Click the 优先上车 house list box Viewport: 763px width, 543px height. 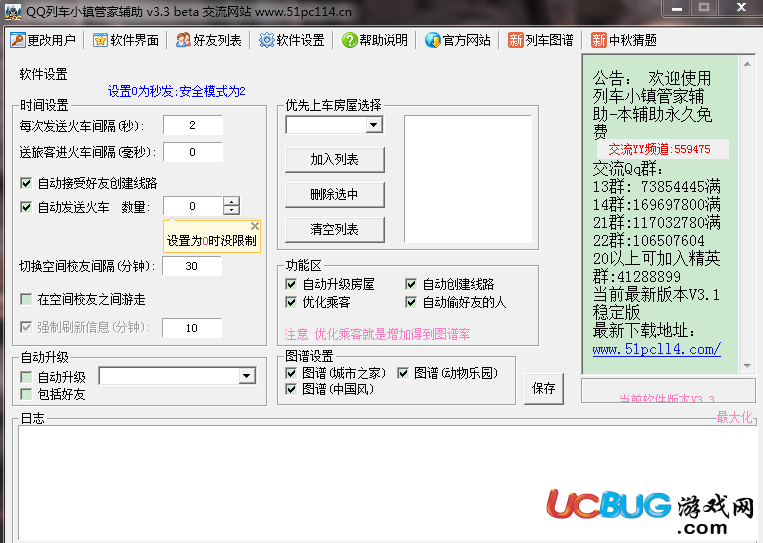tap(468, 179)
